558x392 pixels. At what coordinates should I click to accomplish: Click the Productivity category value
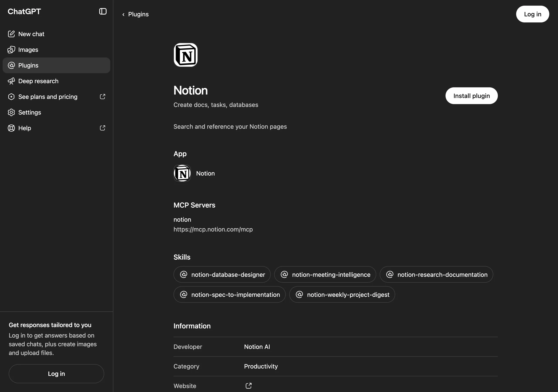(261, 366)
